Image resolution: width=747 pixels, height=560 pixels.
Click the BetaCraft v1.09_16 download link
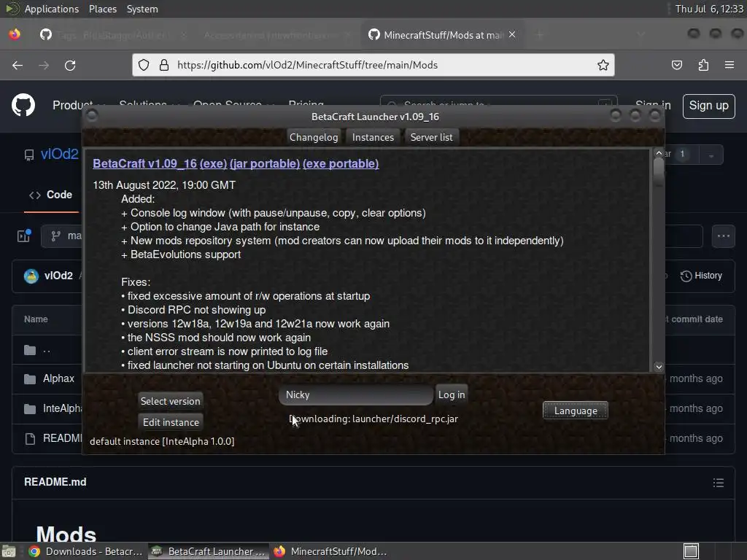(x=145, y=163)
